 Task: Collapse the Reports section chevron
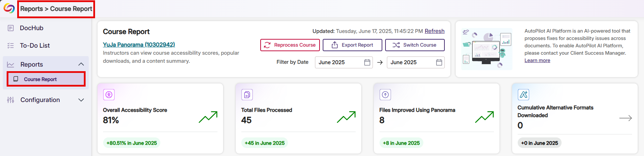[x=81, y=64]
